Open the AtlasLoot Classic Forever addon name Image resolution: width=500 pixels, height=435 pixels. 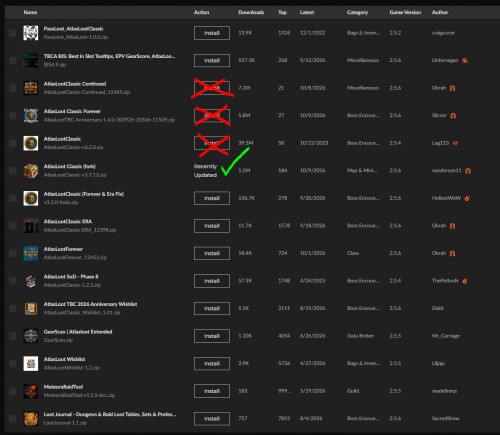pyautogui.click(x=72, y=111)
